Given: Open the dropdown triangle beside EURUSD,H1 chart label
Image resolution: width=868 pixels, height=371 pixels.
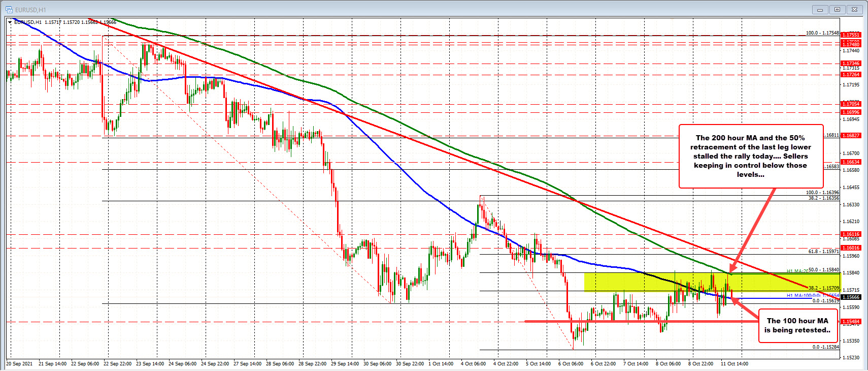Looking at the screenshot, I should [x=10, y=22].
